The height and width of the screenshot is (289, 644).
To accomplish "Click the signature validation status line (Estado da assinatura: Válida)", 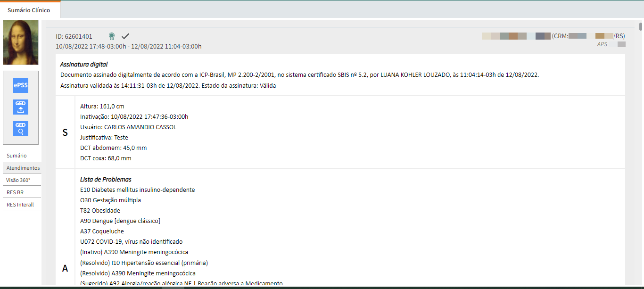I will [168, 86].
